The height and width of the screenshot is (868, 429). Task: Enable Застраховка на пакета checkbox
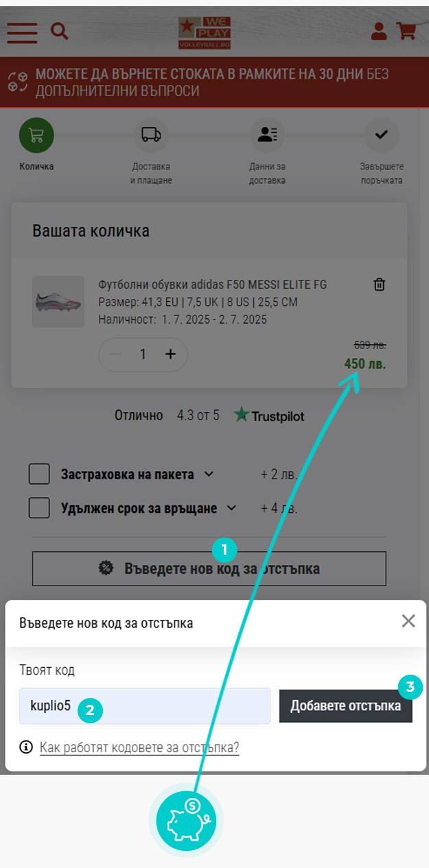[x=39, y=474]
